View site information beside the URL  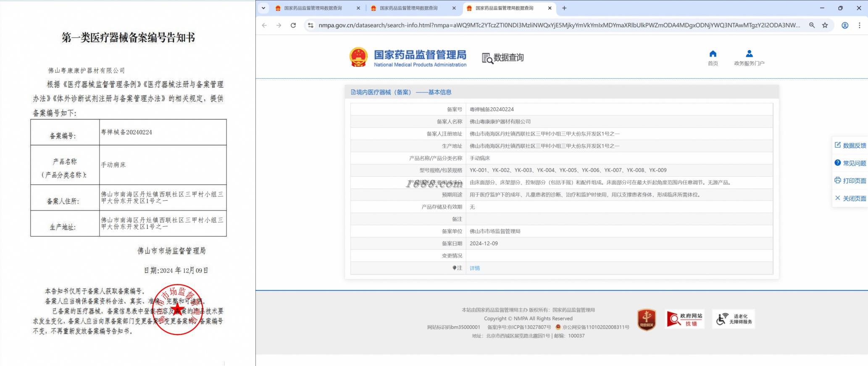[x=310, y=25]
